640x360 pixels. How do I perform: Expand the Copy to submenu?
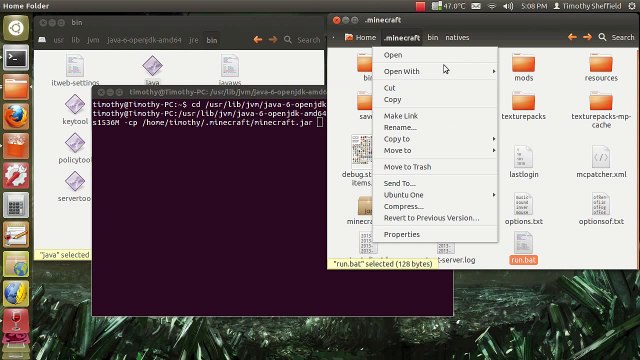click(x=435, y=139)
